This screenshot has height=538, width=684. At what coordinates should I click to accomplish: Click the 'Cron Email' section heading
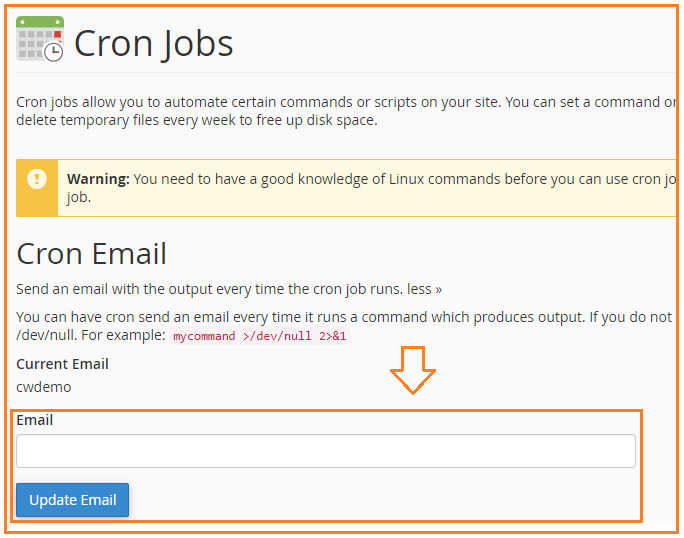pyautogui.click(x=92, y=254)
